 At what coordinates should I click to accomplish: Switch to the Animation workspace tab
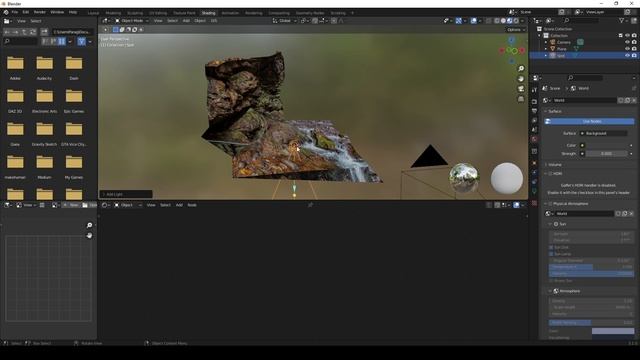click(230, 13)
